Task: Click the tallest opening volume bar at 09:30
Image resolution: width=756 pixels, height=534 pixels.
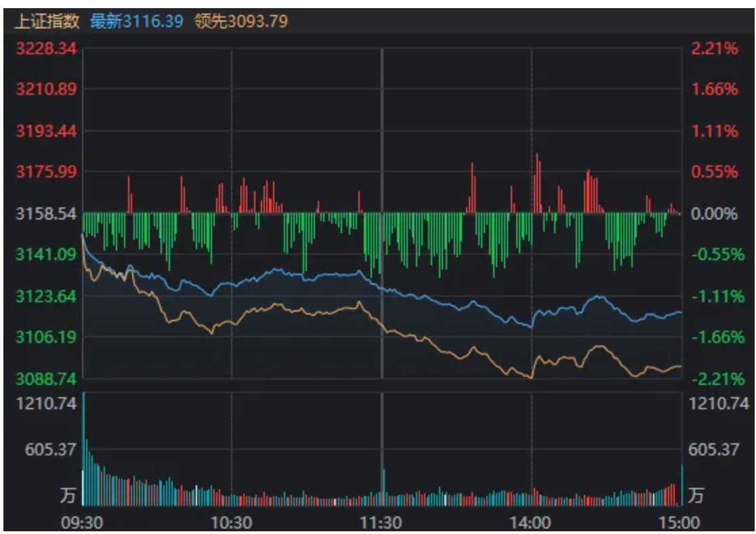Action: pos(83,449)
